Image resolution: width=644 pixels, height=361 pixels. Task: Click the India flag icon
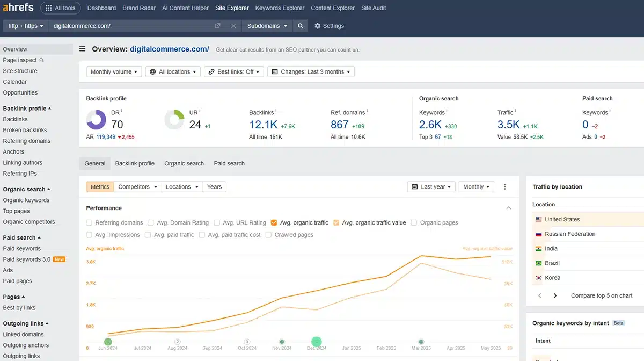coord(539,249)
